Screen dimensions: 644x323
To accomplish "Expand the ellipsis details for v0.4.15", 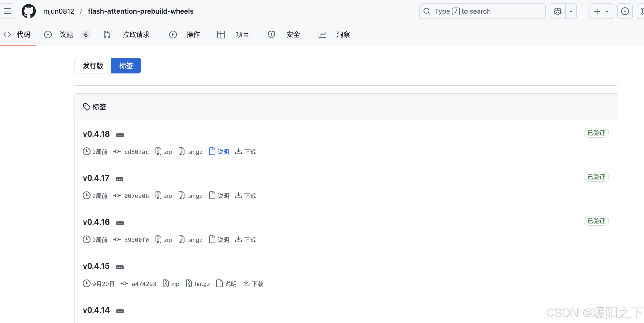I will tap(120, 267).
